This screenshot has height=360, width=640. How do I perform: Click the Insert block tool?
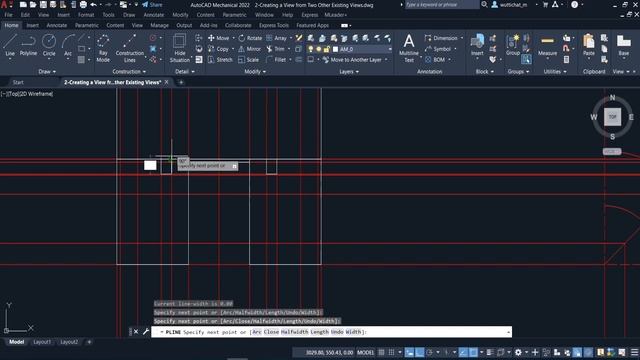(x=477, y=45)
